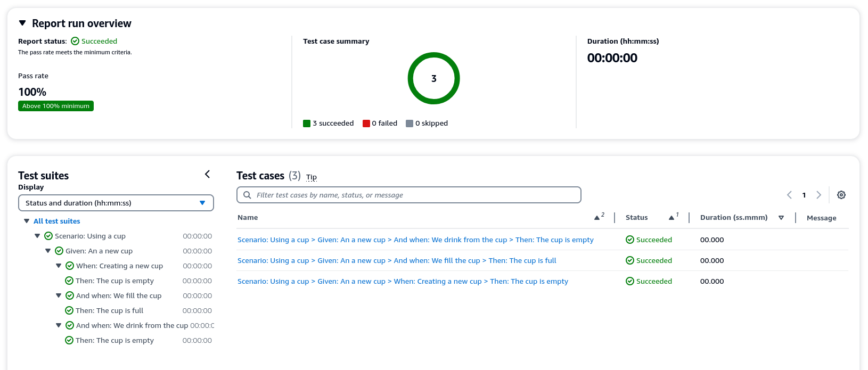Go to previous page of test cases
Image resolution: width=868 pixels, height=370 pixels.
(789, 195)
